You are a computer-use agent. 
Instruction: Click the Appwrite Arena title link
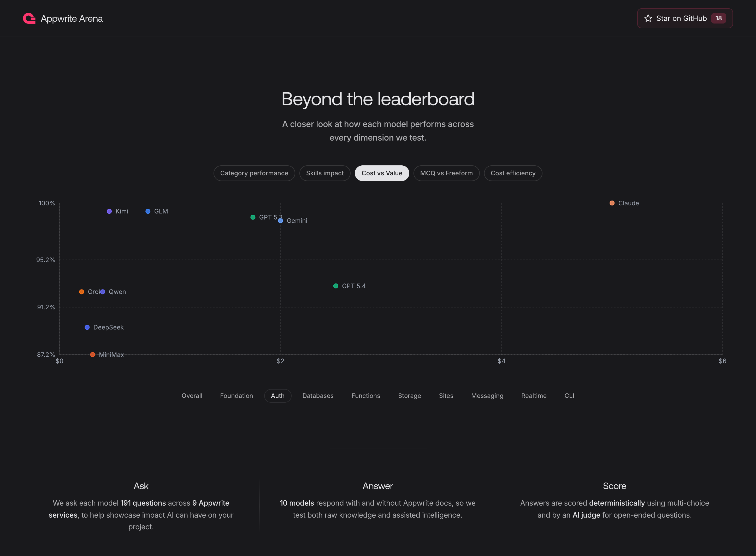point(72,19)
